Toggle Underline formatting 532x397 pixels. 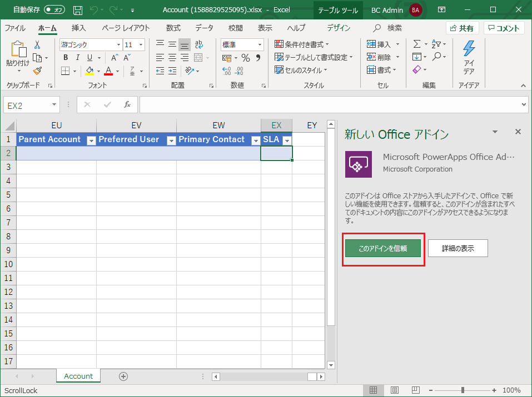(90, 58)
